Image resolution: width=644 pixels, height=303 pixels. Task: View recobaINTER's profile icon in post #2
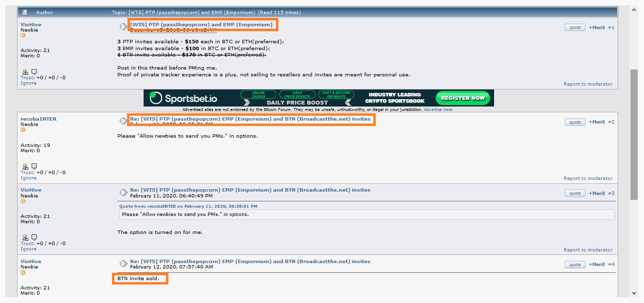(x=25, y=166)
